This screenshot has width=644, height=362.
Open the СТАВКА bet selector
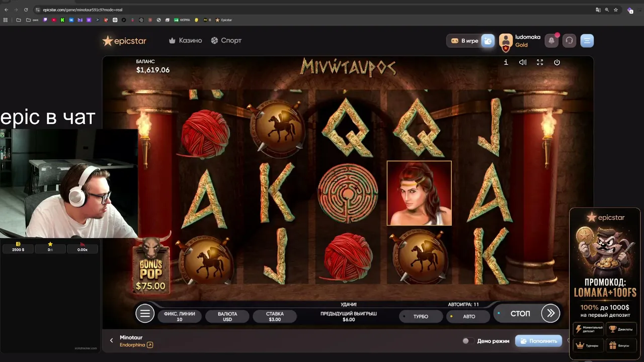275,316
